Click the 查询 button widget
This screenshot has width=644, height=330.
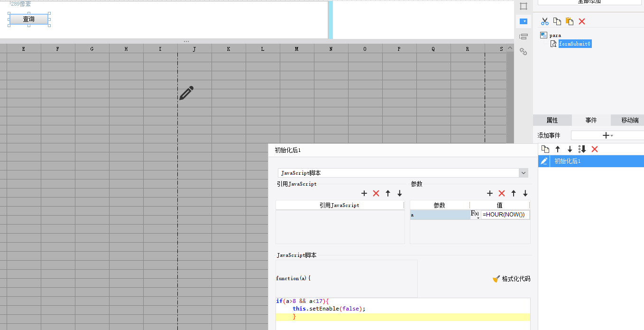[x=29, y=19]
